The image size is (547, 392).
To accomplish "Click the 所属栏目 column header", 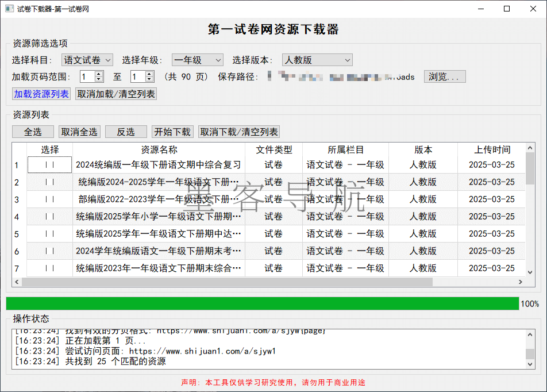I will tap(346, 150).
